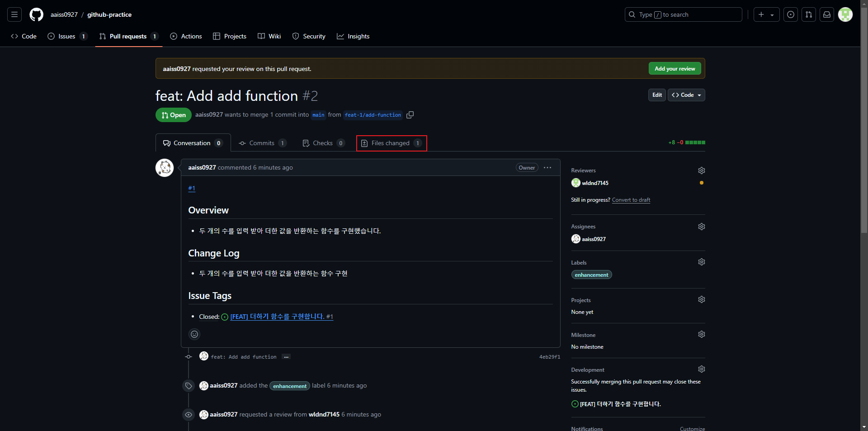This screenshot has width=868, height=431.
Task: Click the enhancement label in the sidebar
Action: (592, 275)
